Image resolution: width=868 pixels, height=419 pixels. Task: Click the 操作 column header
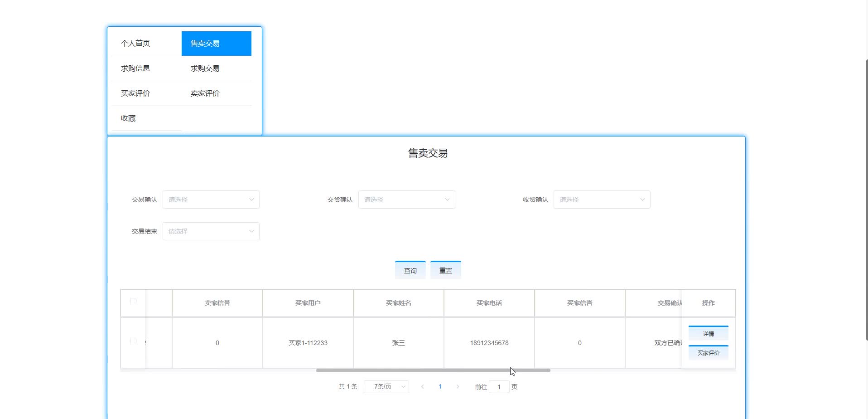point(709,303)
